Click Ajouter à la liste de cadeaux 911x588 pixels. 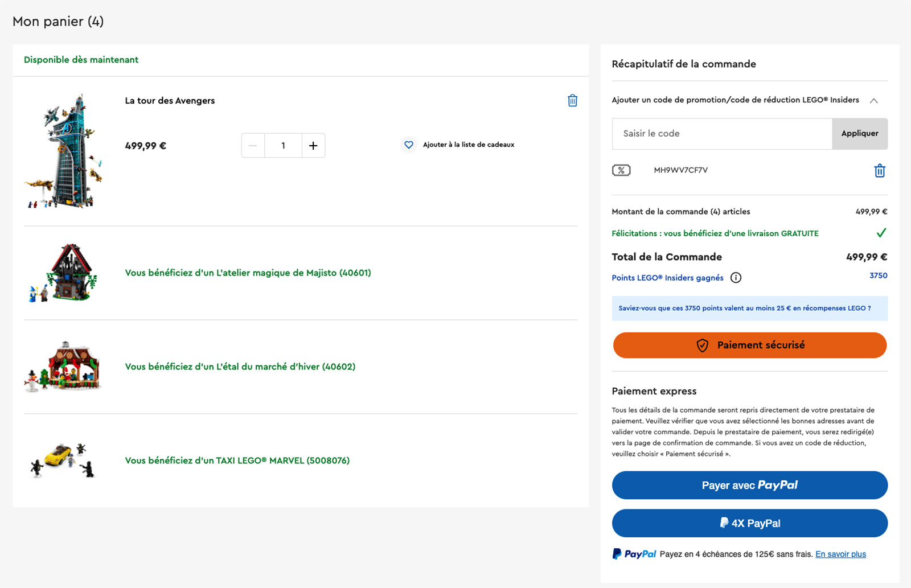[468, 145]
